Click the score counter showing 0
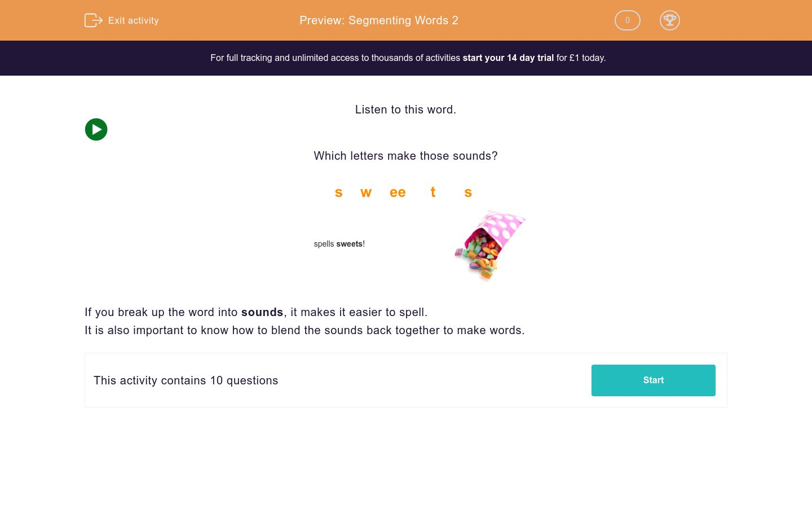The width and height of the screenshot is (812, 508). click(627, 20)
